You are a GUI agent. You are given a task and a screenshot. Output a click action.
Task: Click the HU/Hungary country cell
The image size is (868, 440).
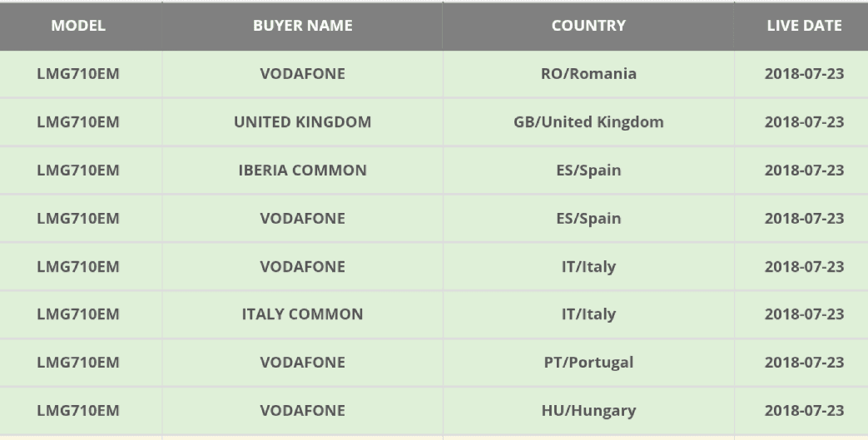pyautogui.click(x=588, y=410)
